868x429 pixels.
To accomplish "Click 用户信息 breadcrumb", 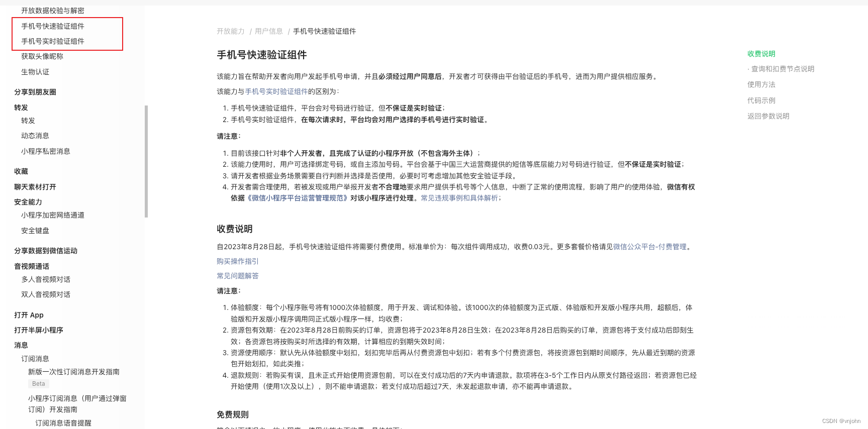I will [269, 31].
